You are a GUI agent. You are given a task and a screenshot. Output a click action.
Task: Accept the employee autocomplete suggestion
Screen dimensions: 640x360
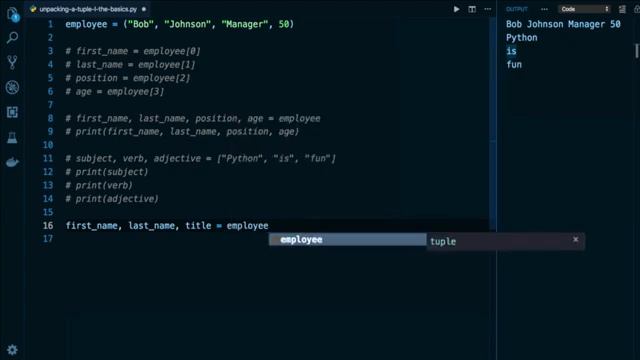click(x=347, y=240)
